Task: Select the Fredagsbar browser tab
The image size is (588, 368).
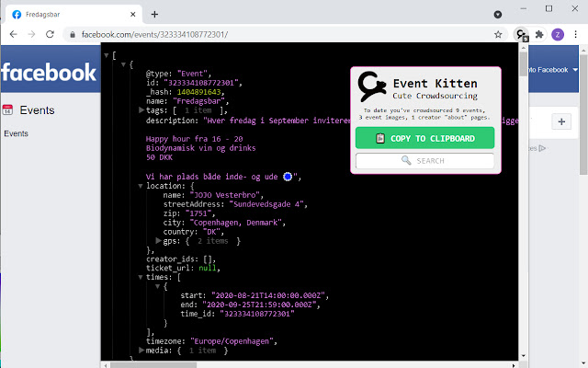Action: 73,15
